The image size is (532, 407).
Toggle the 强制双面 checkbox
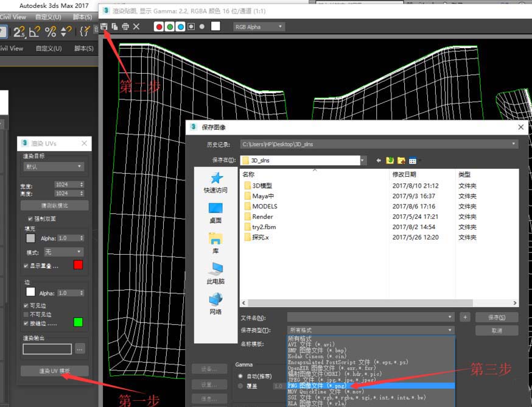(x=30, y=219)
